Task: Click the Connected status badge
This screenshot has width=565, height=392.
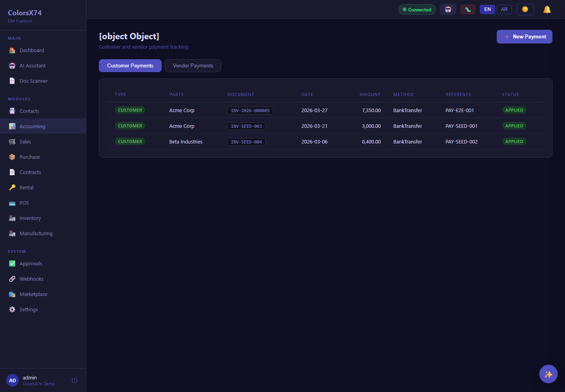Action: [417, 9]
